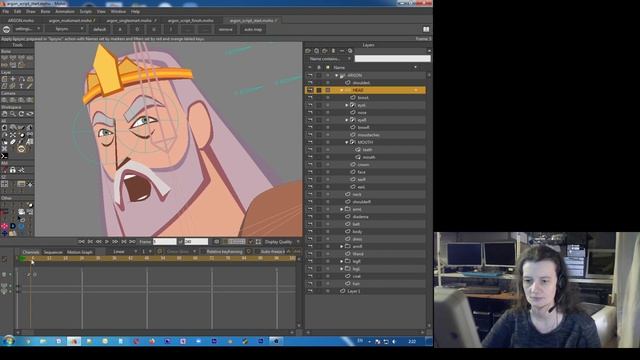Viewport: 640px width, 360px height.
Task: Click the 'auto map' button
Action: pyautogui.click(x=253, y=29)
